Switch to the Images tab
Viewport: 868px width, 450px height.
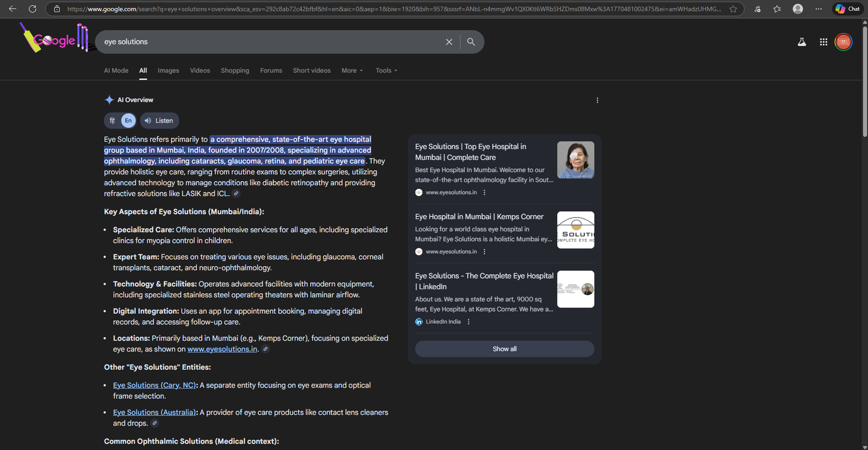pyautogui.click(x=168, y=70)
